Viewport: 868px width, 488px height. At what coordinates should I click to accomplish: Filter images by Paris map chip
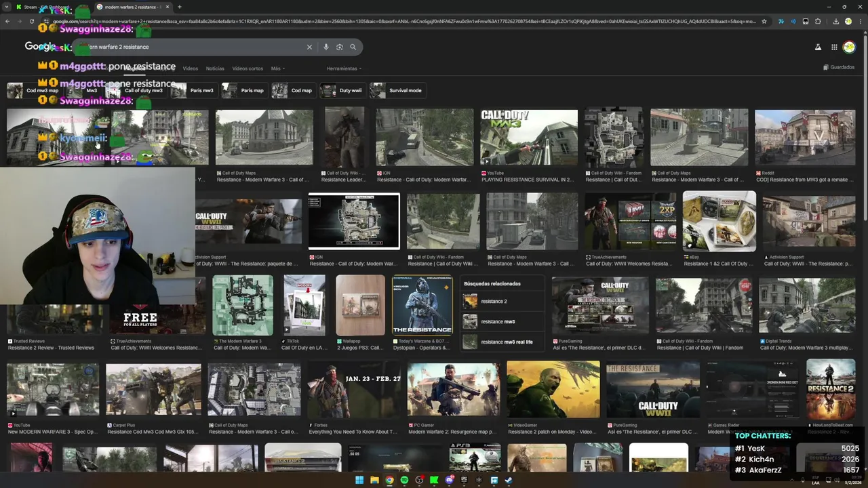pyautogui.click(x=244, y=90)
